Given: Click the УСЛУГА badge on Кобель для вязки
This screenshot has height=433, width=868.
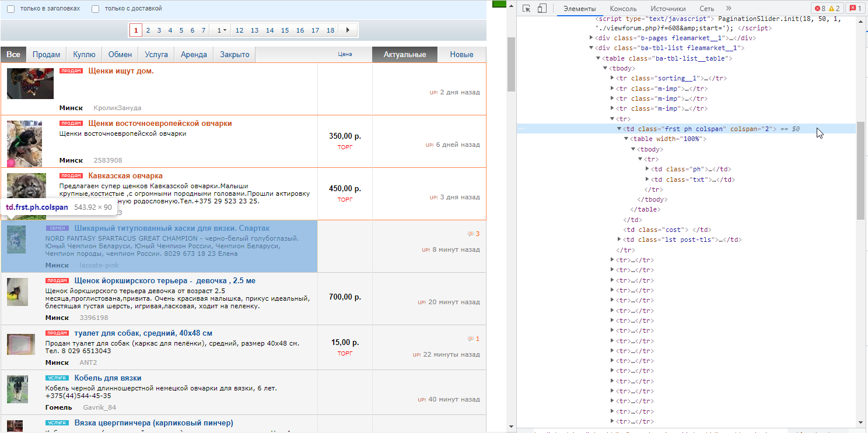Looking at the screenshot, I should coord(57,378).
